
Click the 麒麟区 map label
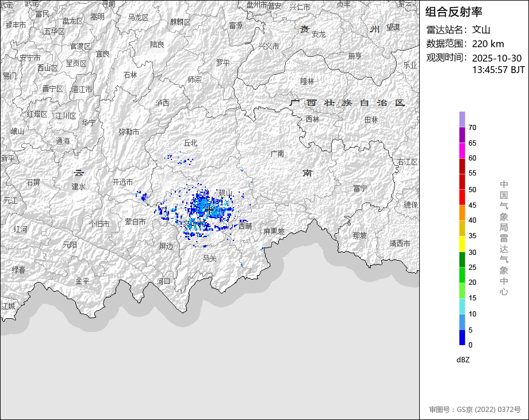181,22
